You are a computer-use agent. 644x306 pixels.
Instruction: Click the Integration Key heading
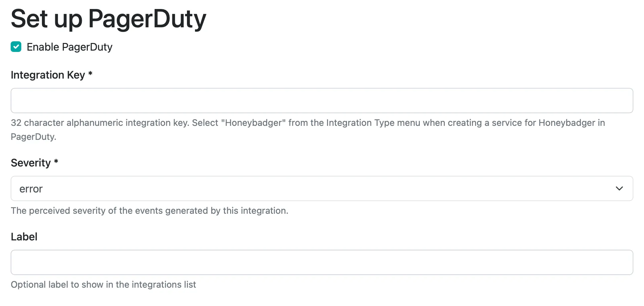47,75
